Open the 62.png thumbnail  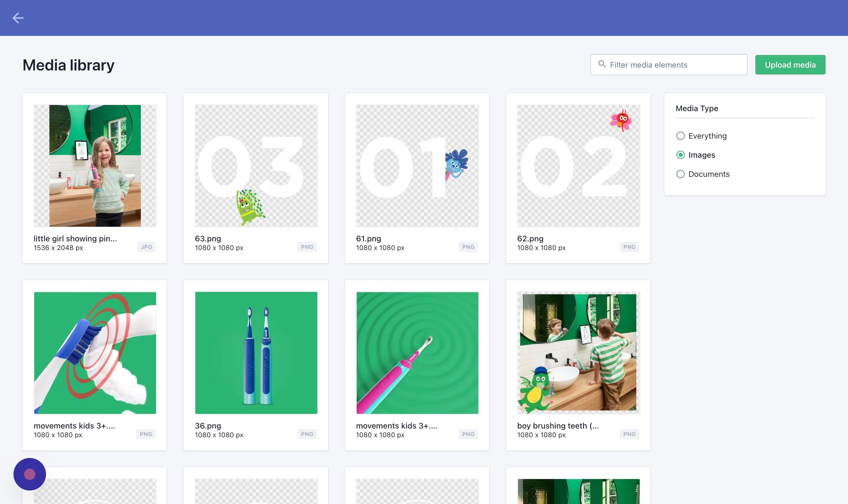pyautogui.click(x=578, y=166)
